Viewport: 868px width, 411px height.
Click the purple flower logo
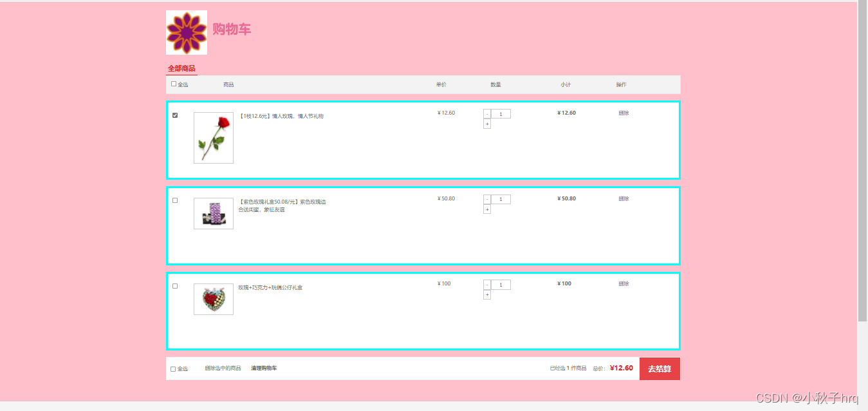(187, 32)
